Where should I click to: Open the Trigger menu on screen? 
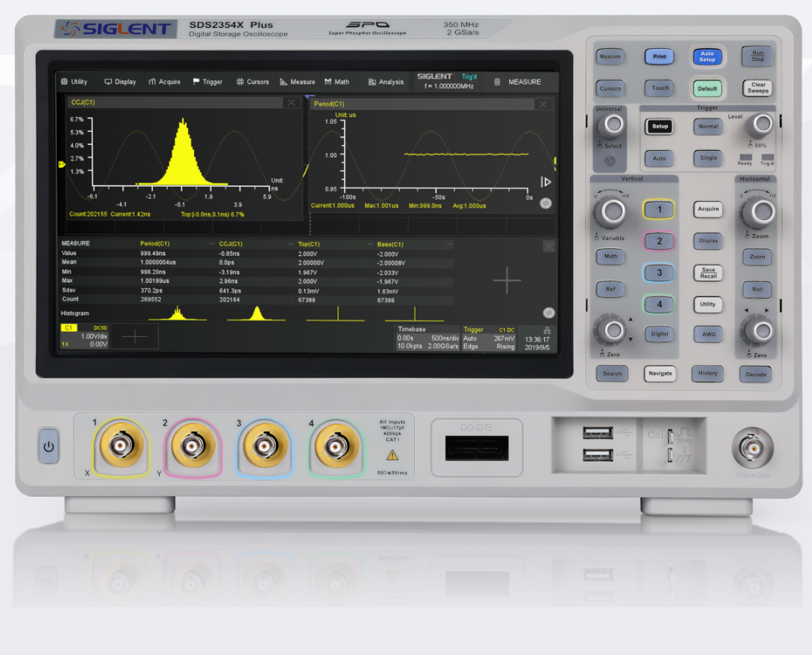click(208, 82)
